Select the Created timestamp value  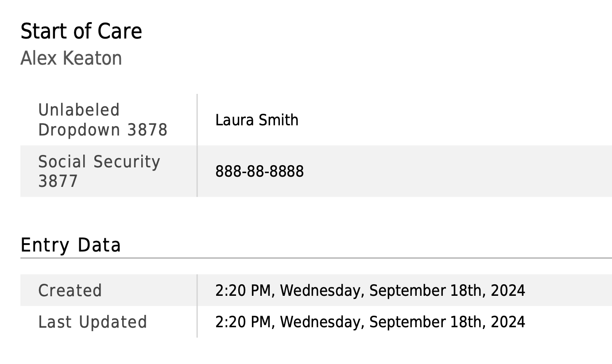pyautogui.click(x=370, y=290)
